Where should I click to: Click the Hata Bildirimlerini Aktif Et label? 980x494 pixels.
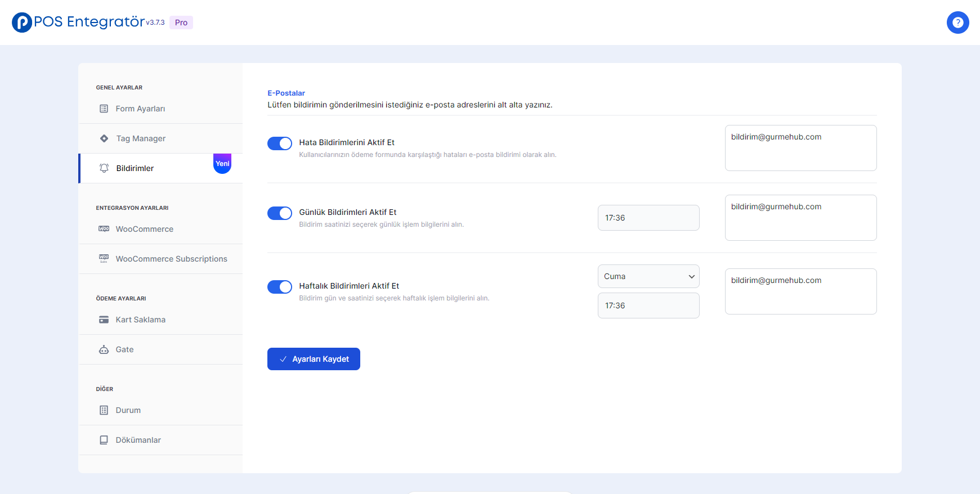coord(347,142)
